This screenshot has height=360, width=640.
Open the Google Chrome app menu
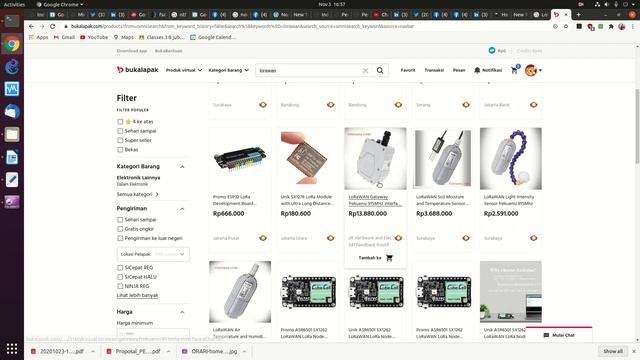pos(60,4)
